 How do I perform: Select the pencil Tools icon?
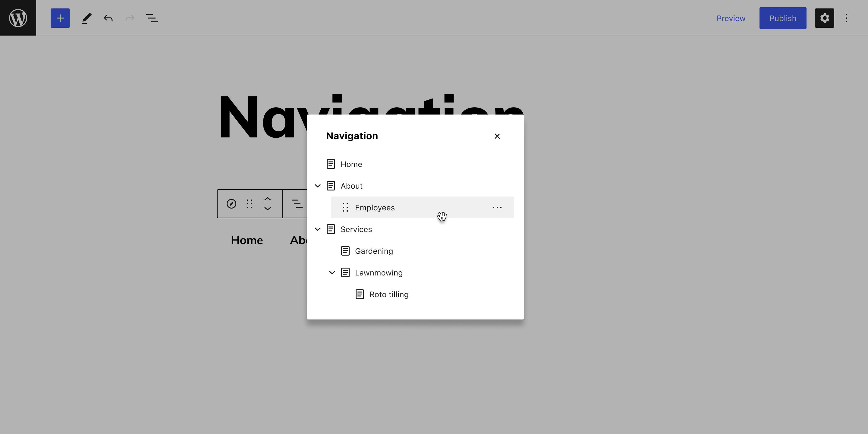(x=86, y=18)
